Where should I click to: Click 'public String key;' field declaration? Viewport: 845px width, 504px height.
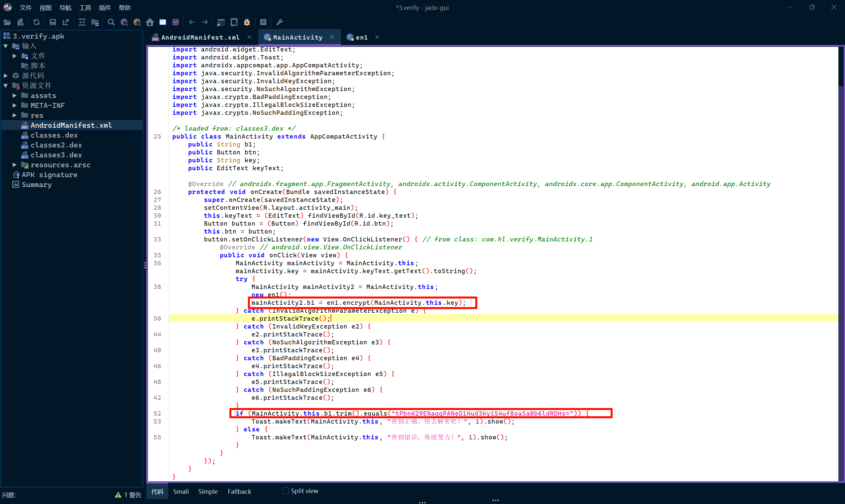click(x=224, y=160)
